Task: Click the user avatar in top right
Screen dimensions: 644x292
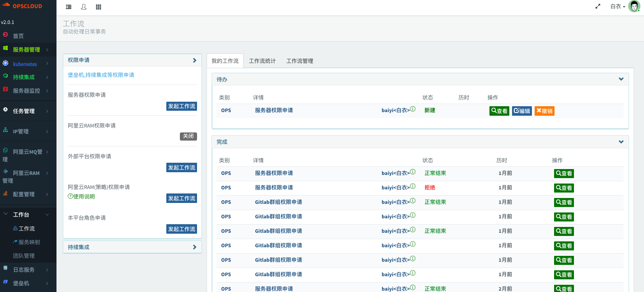Action: 634,6
